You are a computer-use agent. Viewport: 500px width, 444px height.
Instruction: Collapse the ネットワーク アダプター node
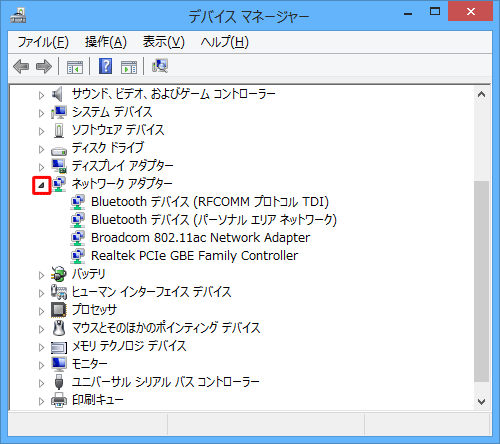click(41, 185)
